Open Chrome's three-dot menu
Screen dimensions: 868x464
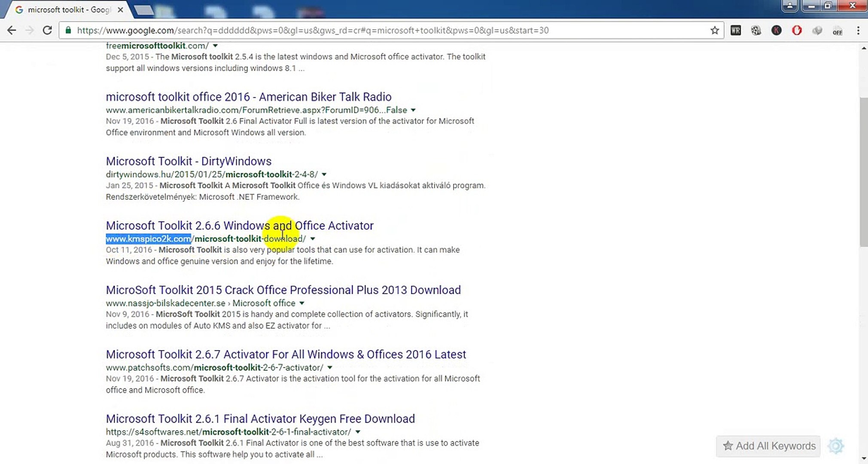click(859, 31)
